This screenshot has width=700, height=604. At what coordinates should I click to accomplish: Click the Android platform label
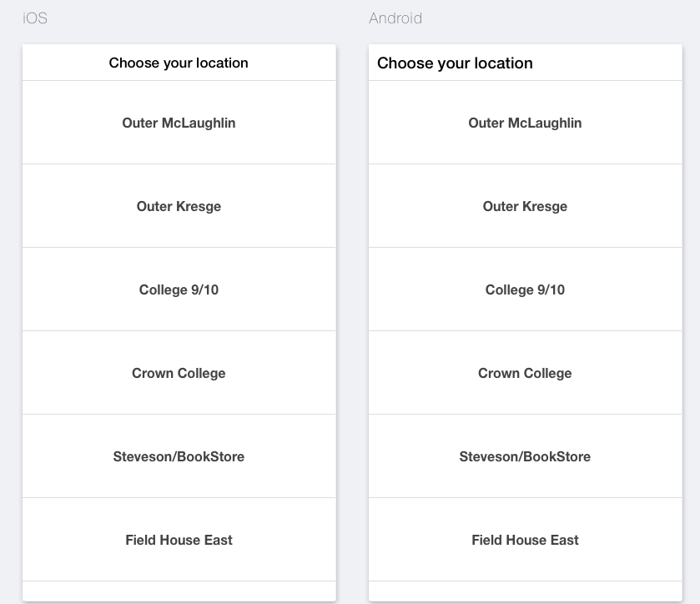395,18
